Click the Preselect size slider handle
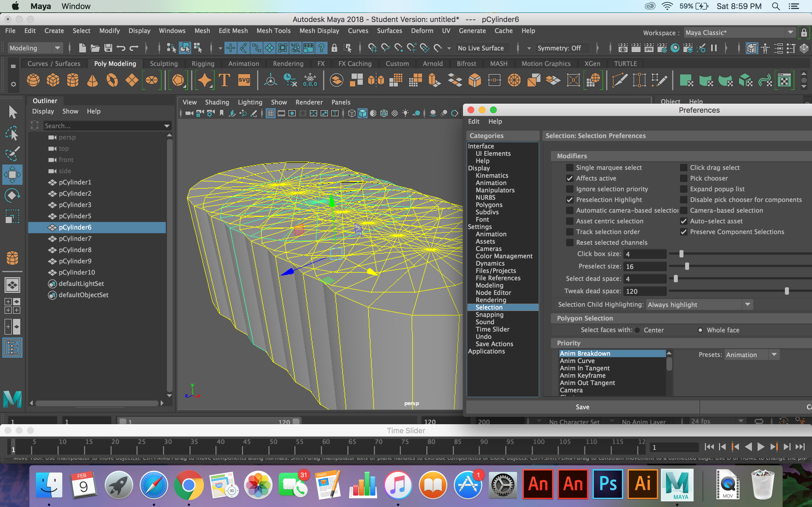Screen dimensions: 812x507 [687, 266]
